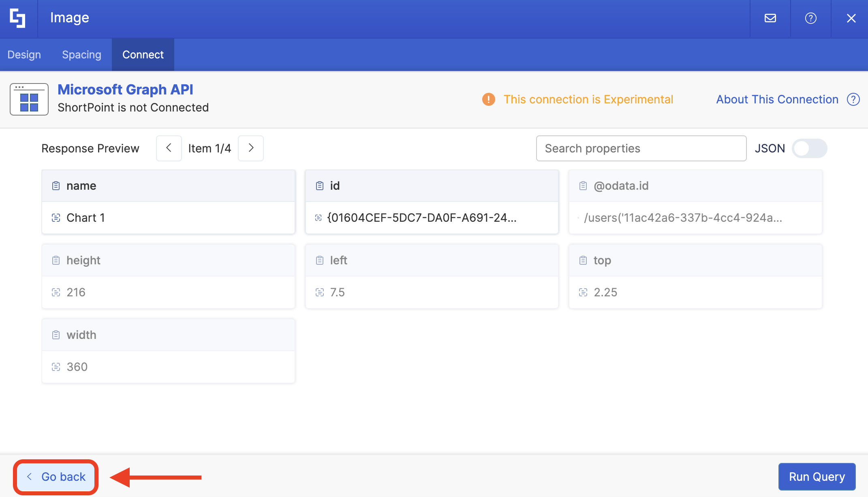Go to previous response item
The width and height of the screenshot is (868, 497).
(169, 148)
